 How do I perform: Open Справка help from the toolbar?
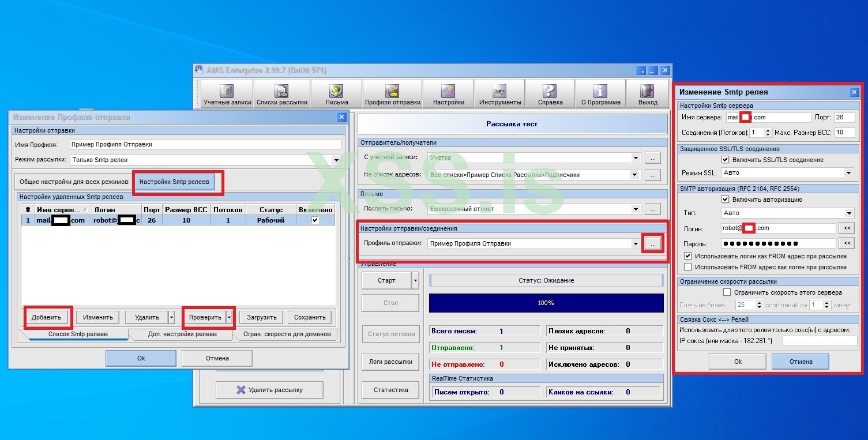550,93
